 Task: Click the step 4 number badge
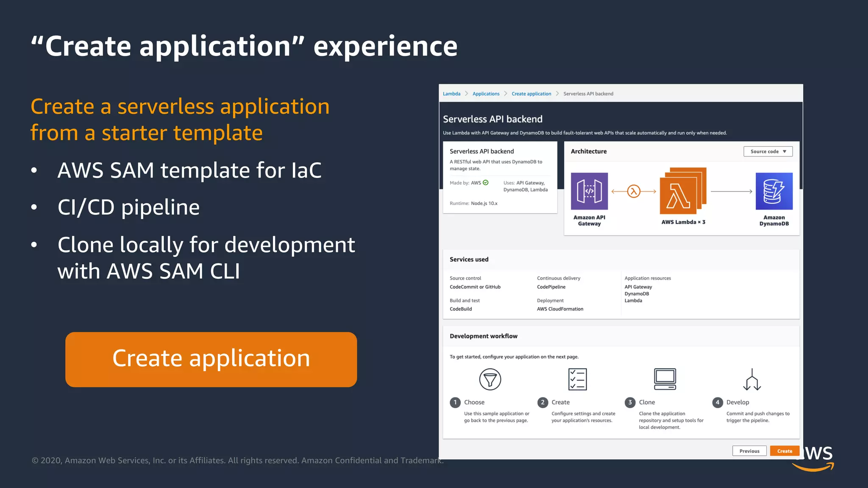[718, 402]
